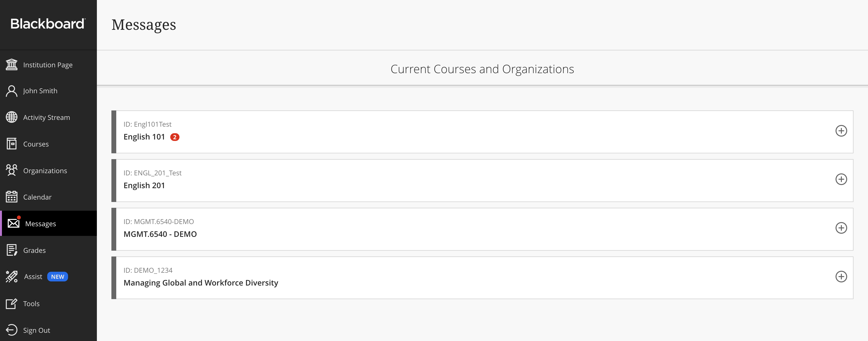This screenshot has height=341, width=868.
Task: Click the Institution Page building icon
Action: pos(11,64)
